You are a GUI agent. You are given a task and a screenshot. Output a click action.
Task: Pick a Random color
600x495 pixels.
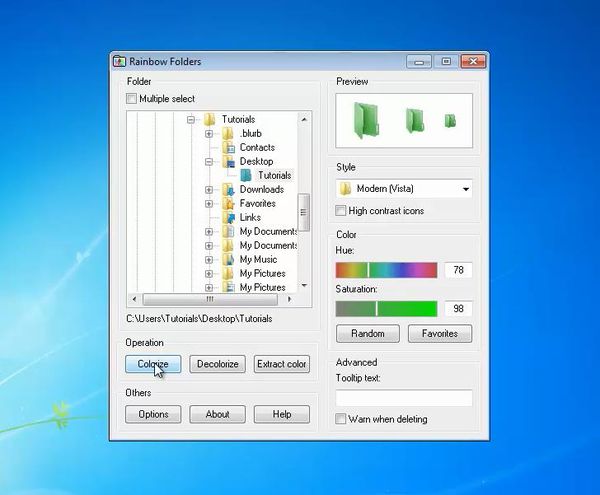[368, 334]
